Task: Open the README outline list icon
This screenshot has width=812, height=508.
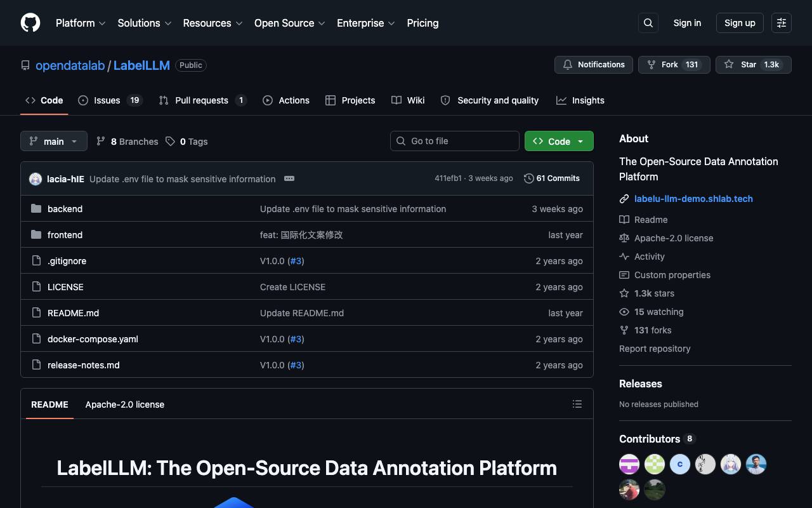Action: pyautogui.click(x=577, y=404)
